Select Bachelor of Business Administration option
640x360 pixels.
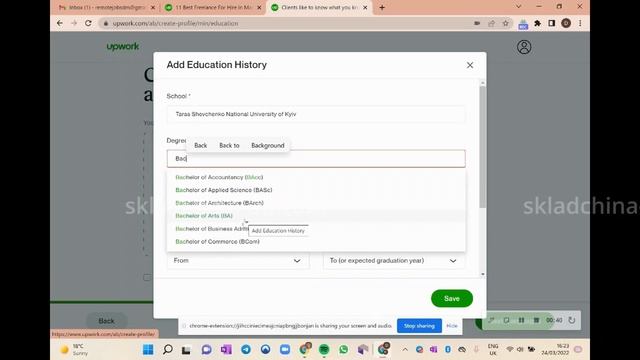tap(316, 229)
